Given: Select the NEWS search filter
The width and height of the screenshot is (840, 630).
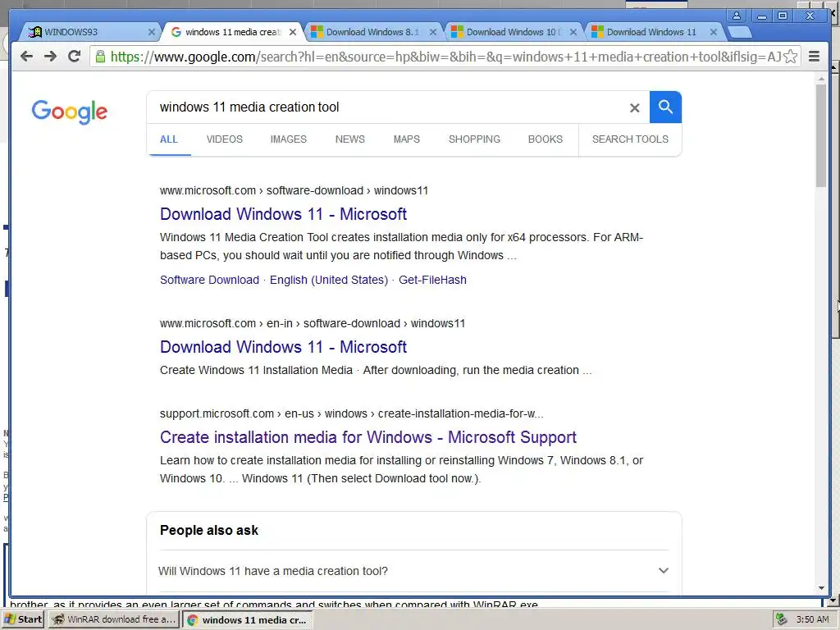Looking at the screenshot, I should tap(349, 139).
